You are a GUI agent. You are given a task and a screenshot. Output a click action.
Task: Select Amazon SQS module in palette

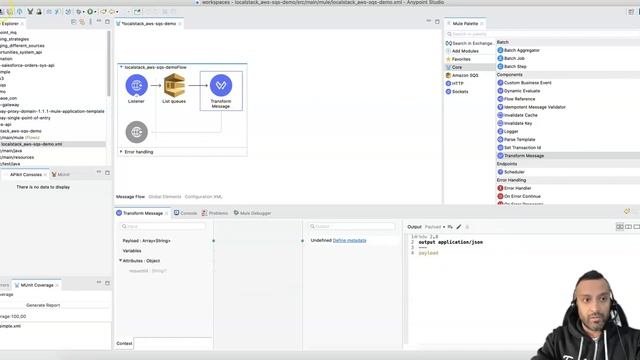click(x=462, y=76)
